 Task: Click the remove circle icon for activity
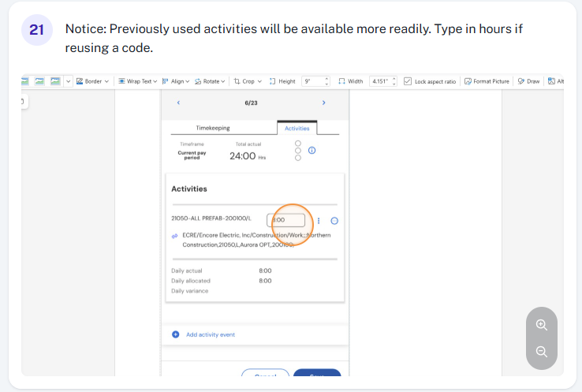coord(334,221)
